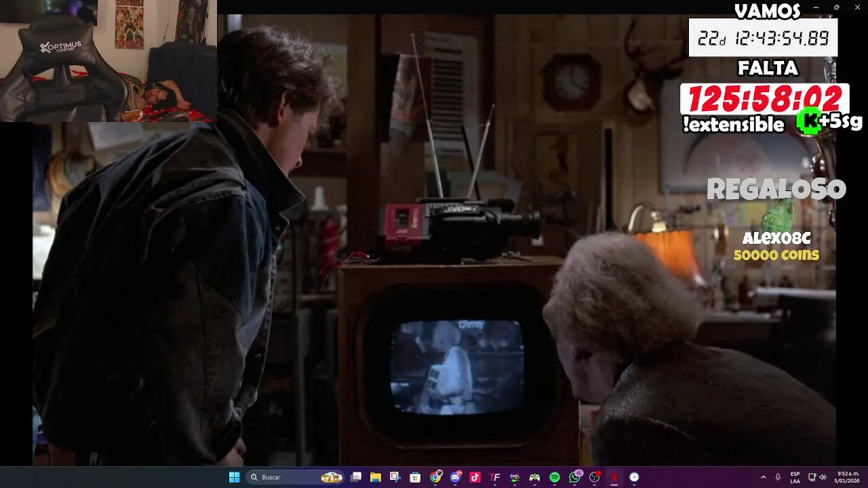This screenshot has width=868, height=488.
Task: Click the FALTA label text
Action: (x=768, y=68)
